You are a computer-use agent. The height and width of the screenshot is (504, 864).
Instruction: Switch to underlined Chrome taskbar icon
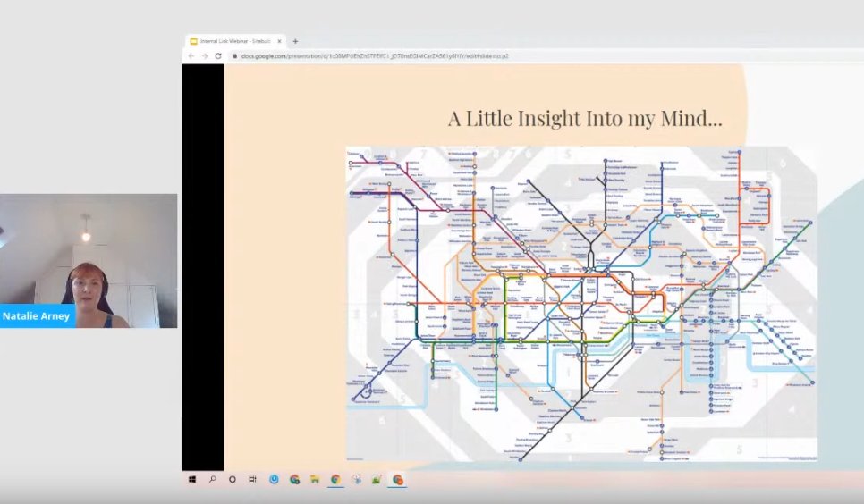pyautogui.click(x=335, y=480)
